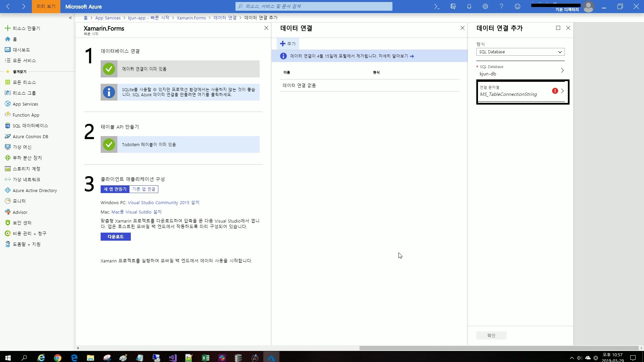
Task: Open the notifications bell icon
Action: (x=469, y=6)
